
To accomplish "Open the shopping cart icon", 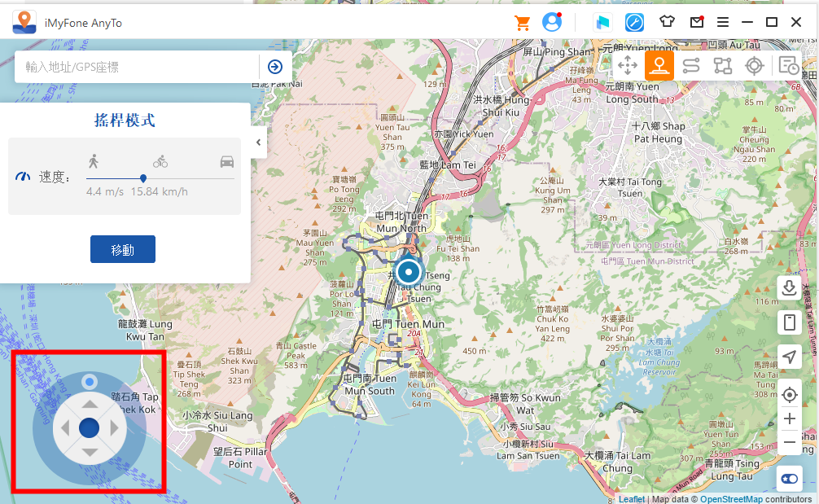I will [522, 23].
